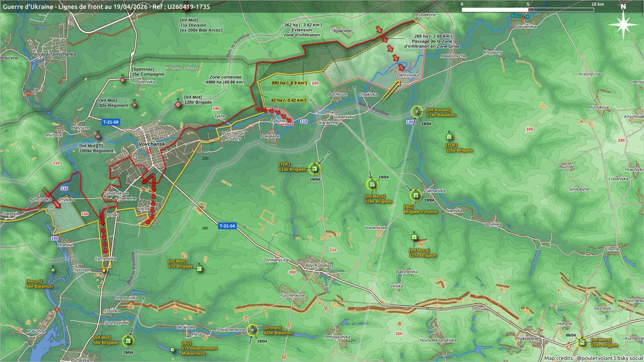Click the Rybalkyne village label
Viewport: 644px width, 362px height.
[x=426, y=15]
